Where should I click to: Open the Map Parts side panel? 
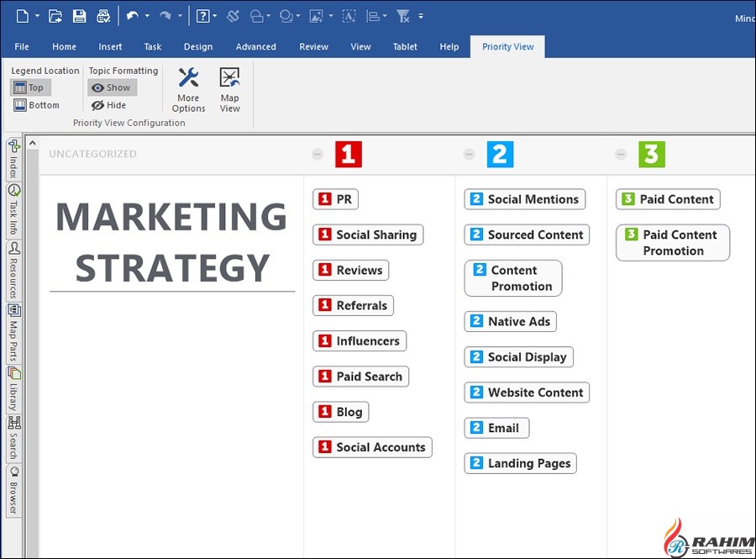pyautogui.click(x=14, y=333)
